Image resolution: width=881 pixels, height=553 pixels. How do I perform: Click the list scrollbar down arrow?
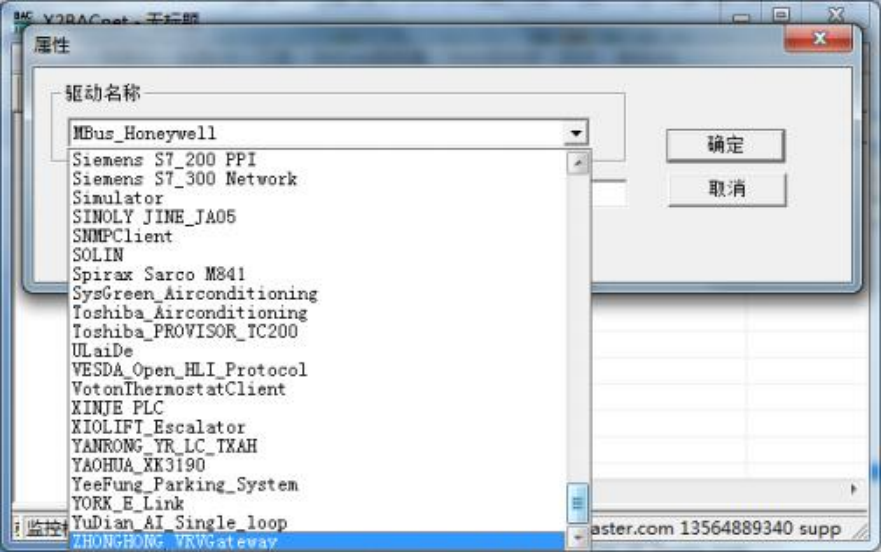click(x=578, y=538)
